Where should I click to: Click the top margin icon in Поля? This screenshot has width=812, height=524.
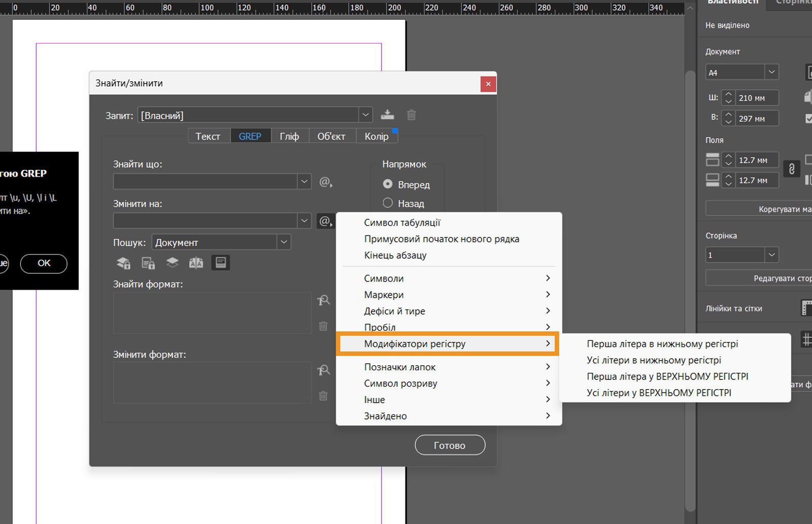pos(713,160)
